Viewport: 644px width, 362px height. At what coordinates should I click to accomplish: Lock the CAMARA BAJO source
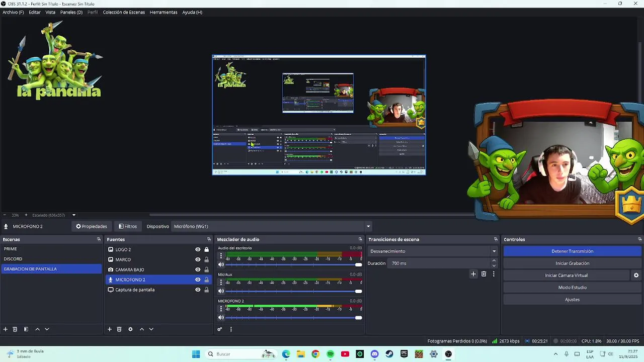[x=206, y=269]
